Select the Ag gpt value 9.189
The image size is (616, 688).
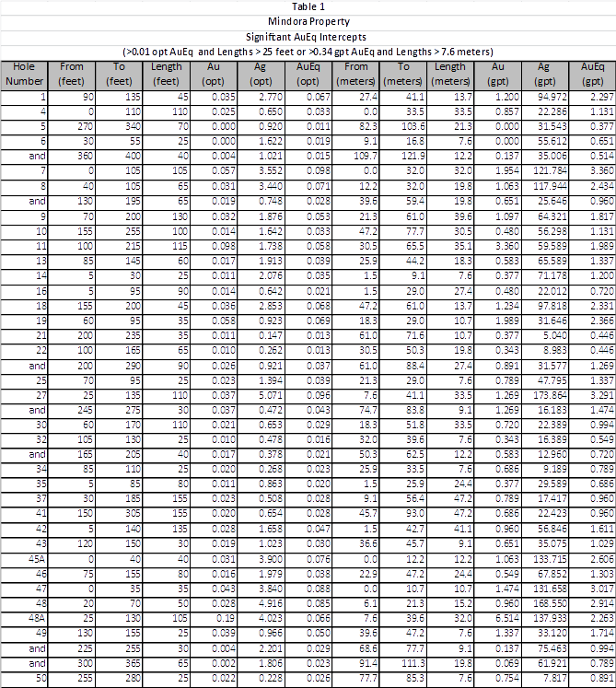pos(555,469)
